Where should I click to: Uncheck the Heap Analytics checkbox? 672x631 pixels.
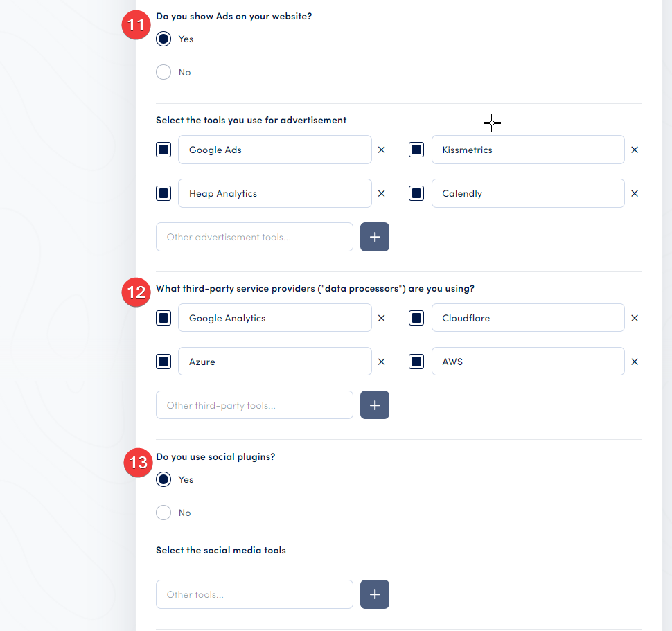(x=163, y=193)
